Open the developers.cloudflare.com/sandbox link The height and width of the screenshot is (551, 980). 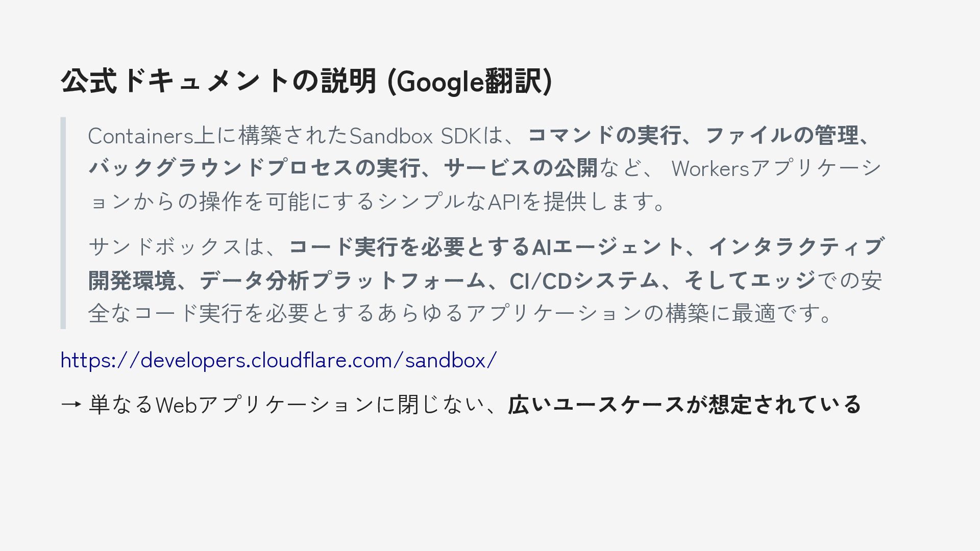point(278,360)
